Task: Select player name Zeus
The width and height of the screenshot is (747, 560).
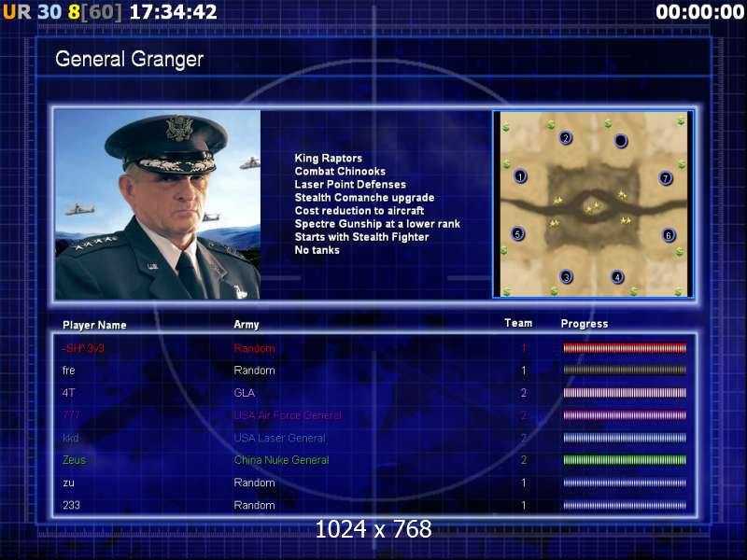Action: (75, 460)
